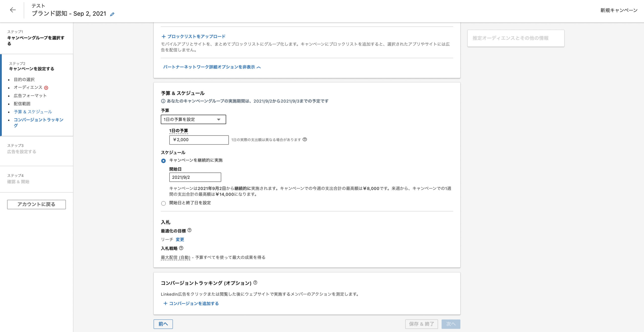Open ステップ1 キャンペーングループを選択する
This screenshot has height=332, width=644.
point(36,38)
